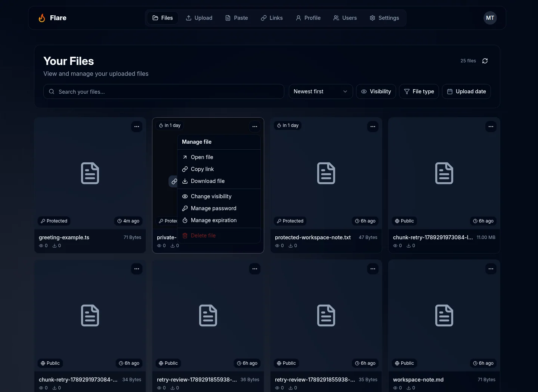Image resolution: width=538 pixels, height=392 pixels.
Task: Click the 6h ago timestamp on protected-workspace-note.txt
Action: pyautogui.click(x=365, y=221)
